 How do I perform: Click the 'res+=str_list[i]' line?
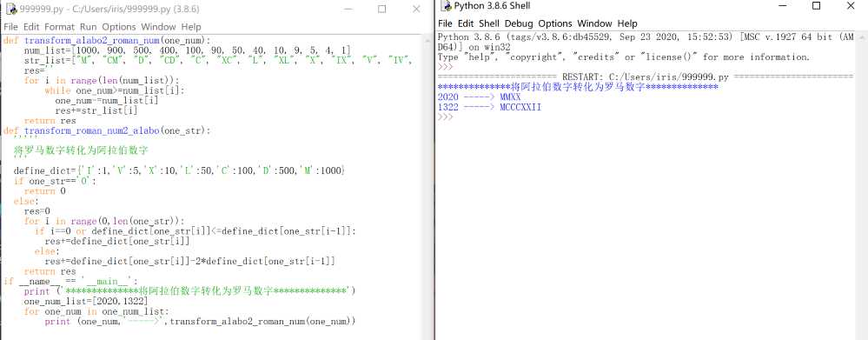pos(96,110)
